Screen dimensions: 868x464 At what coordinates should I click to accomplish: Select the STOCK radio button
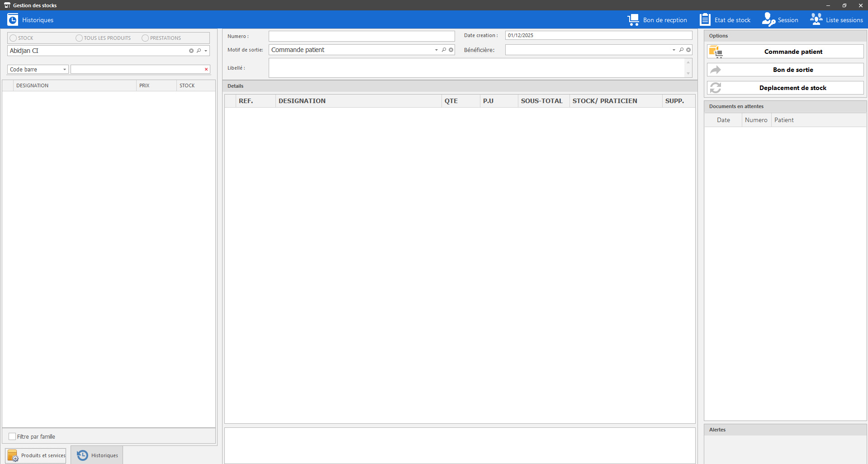13,38
